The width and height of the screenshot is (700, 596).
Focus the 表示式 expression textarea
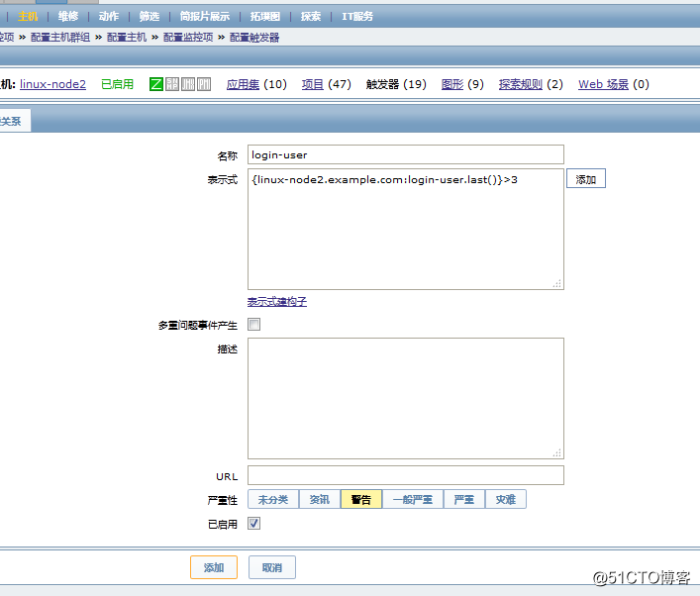coord(406,229)
